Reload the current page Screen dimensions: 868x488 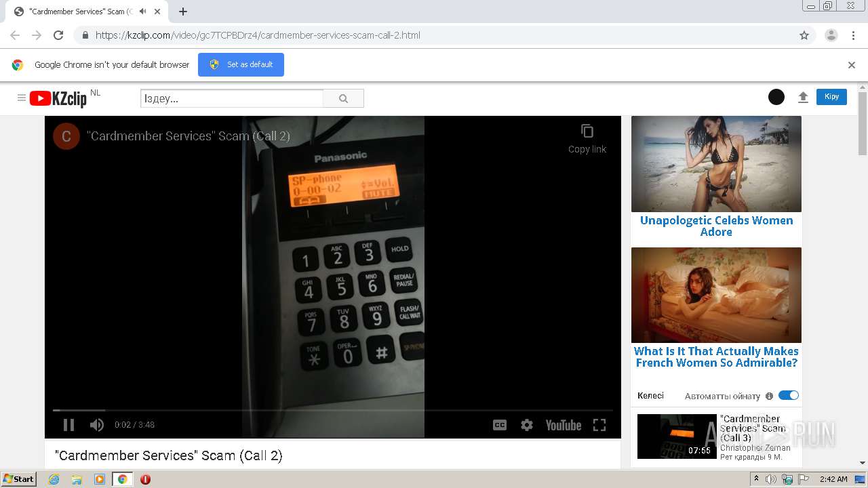coord(58,35)
